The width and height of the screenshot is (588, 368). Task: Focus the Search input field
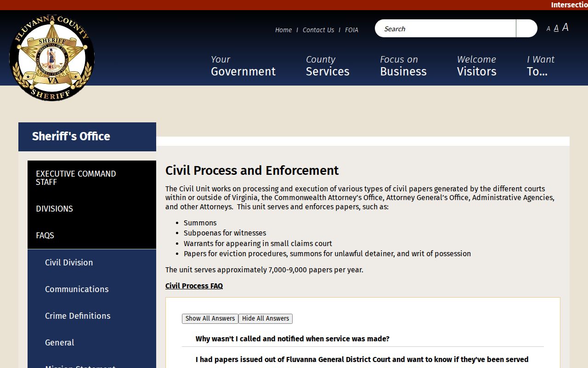445,29
